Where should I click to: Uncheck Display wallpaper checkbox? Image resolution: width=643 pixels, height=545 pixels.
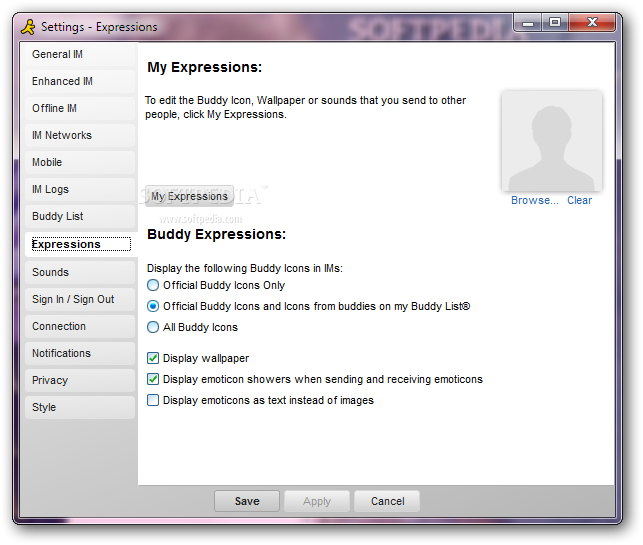pos(153,358)
